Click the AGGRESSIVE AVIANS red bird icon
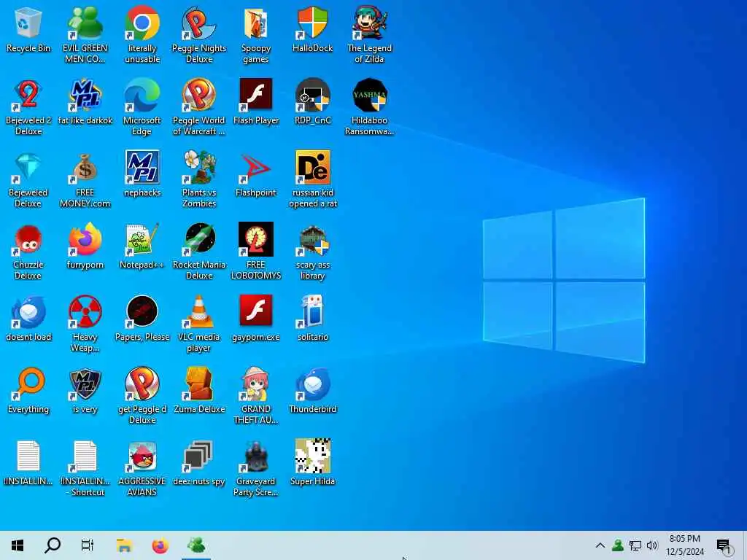747x560 pixels. click(x=142, y=469)
